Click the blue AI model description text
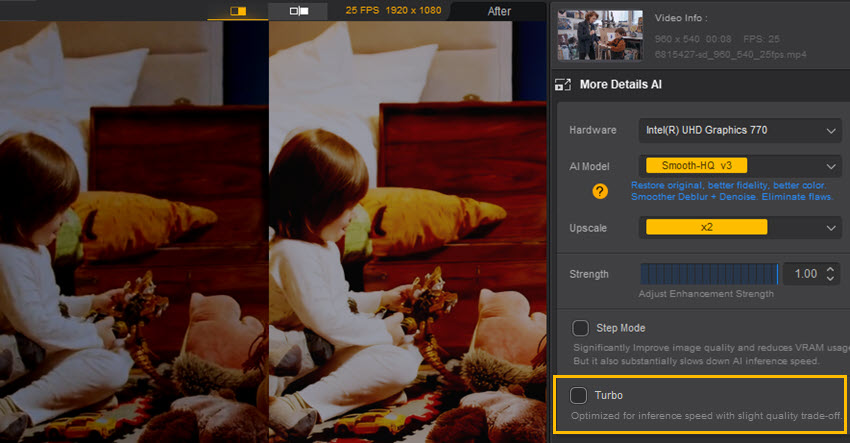The height and width of the screenshot is (443, 850). pyautogui.click(x=732, y=191)
